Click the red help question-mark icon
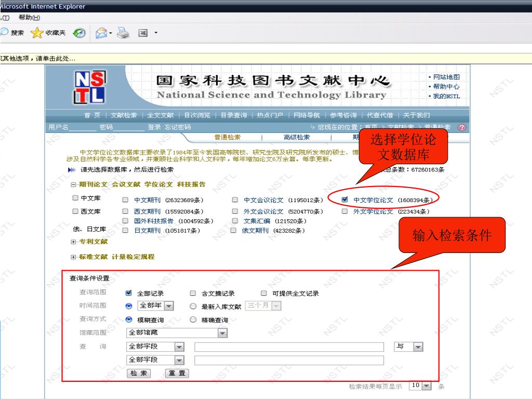532x399 pixels. point(461,127)
